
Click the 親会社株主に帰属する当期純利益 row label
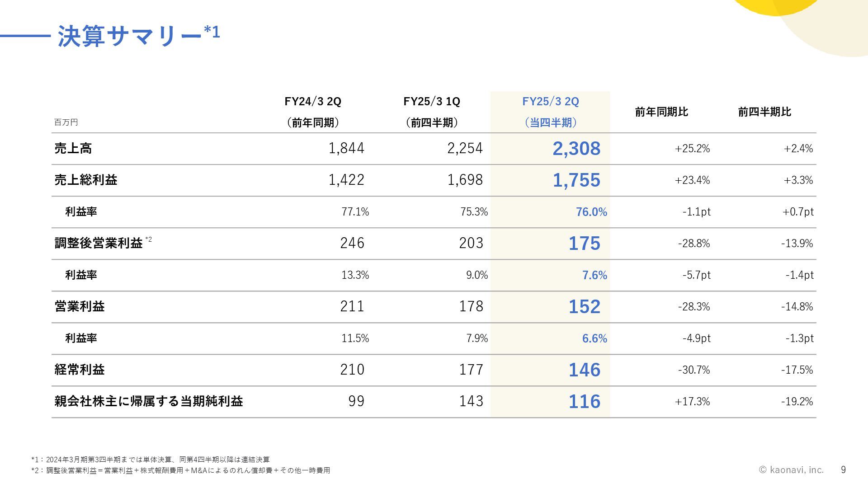click(149, 401)
